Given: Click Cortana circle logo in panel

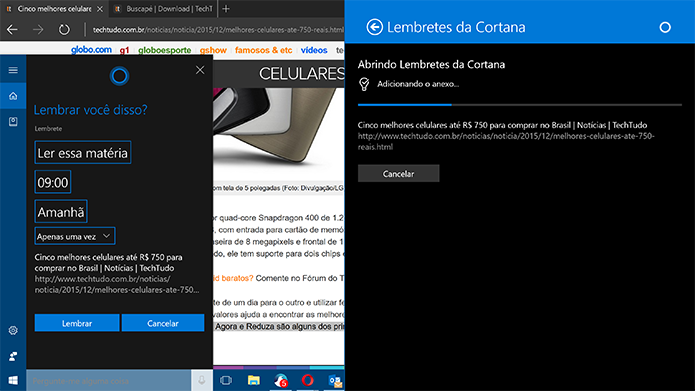Looking at the screenshot, I should click(x=119, y=76).
